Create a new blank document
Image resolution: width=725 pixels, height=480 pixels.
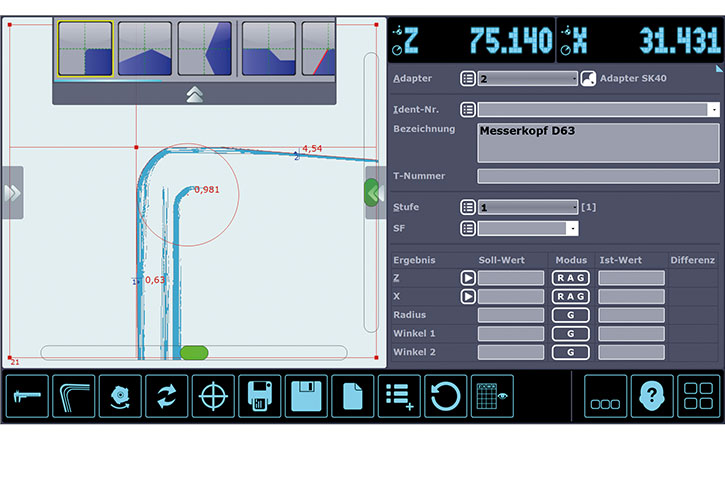352,396
